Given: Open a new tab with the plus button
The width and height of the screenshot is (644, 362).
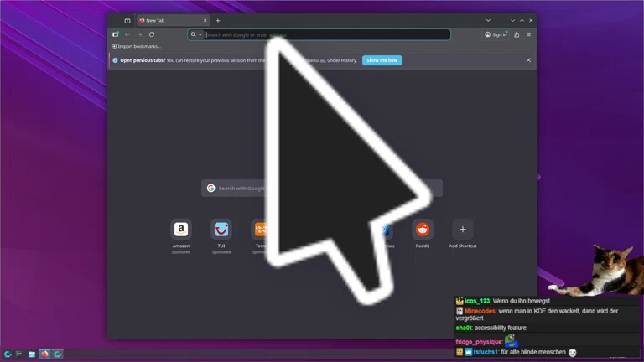Looking at the screenshot, I should tap(218, 20).
